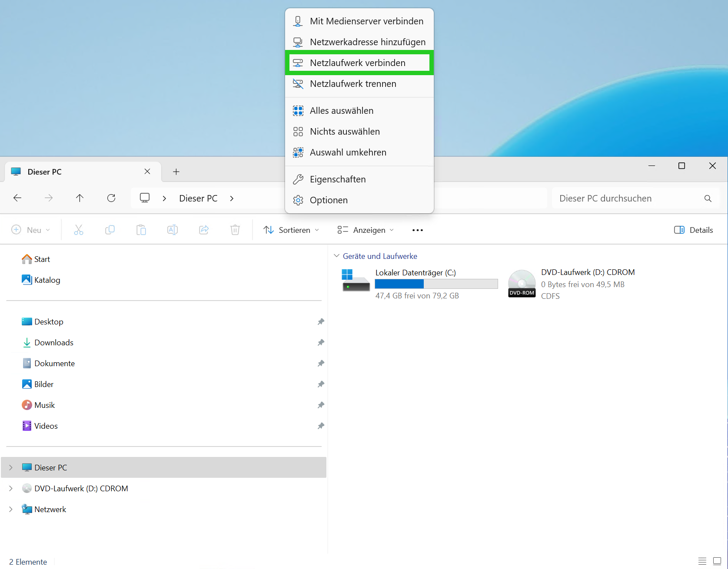Screen dimensions: 728x569
Task: Switch to large icons view in status bar
Action: [718, 561]
